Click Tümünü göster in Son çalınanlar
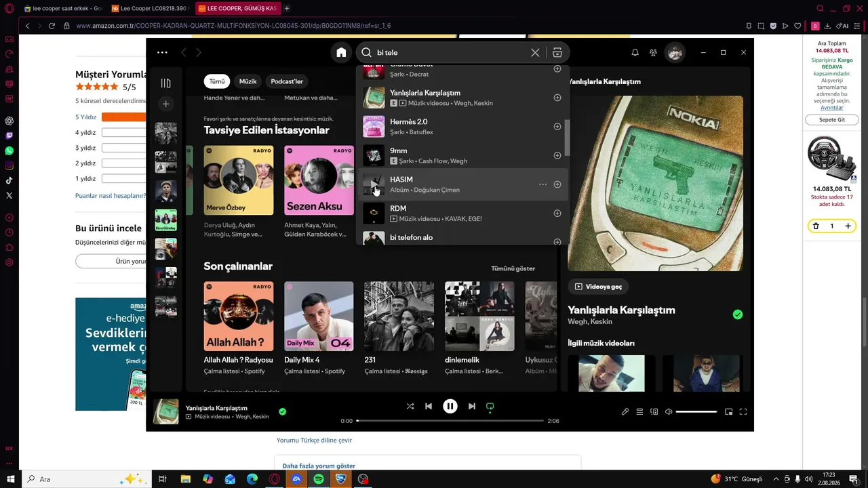The image size is (868, 488). pos(513,268)
